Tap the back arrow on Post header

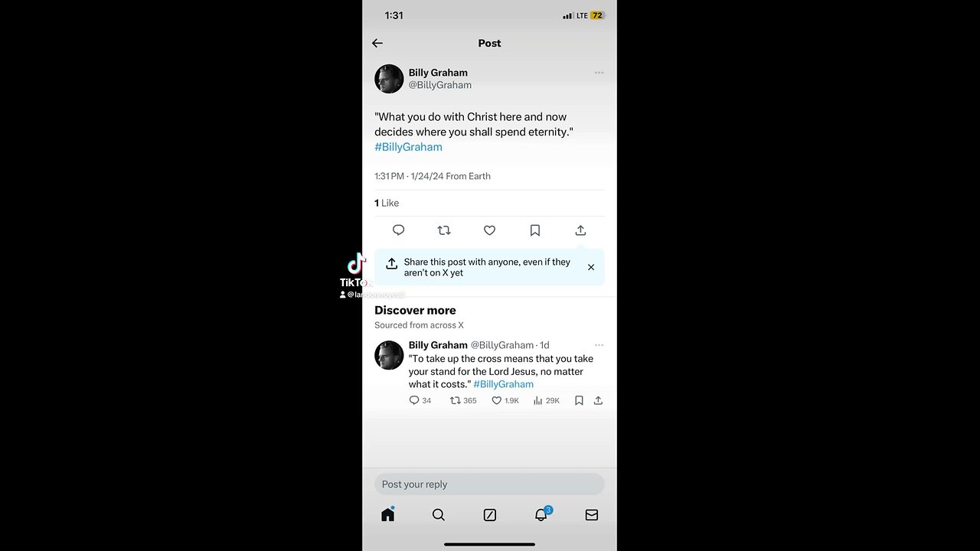(377, 44)
